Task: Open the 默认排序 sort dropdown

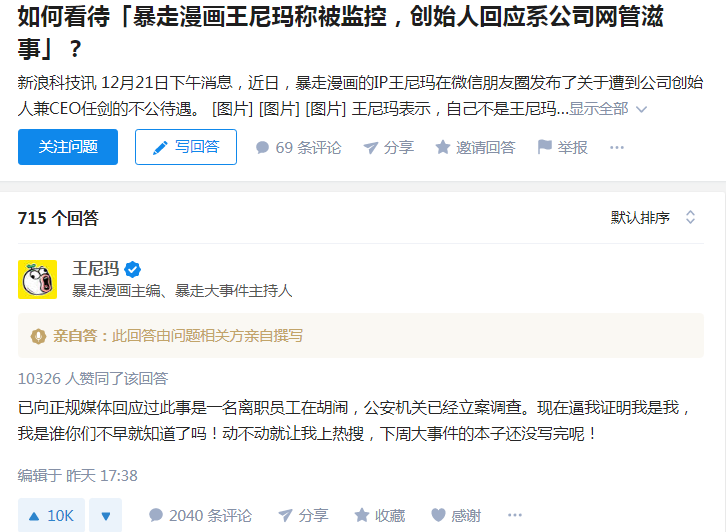Action: point(654,217)
